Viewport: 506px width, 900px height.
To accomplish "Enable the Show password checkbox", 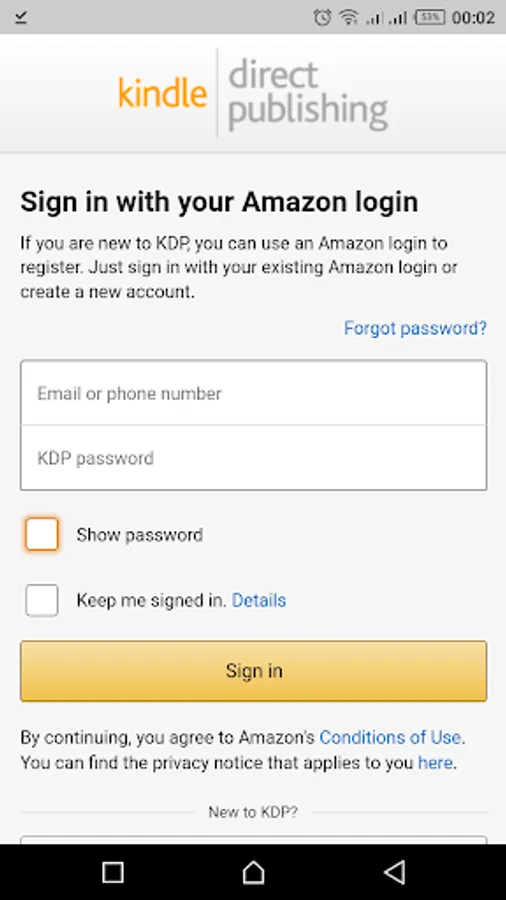I will (41, 534).
